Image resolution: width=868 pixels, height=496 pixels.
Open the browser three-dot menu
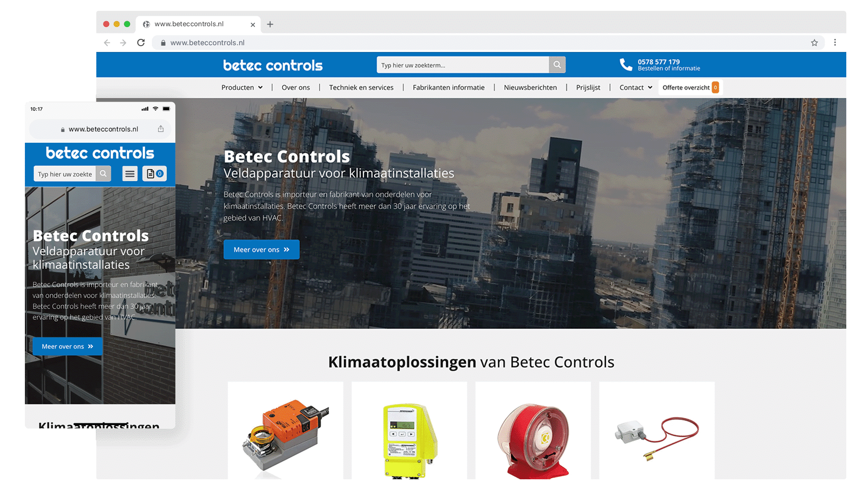[835, 42]
